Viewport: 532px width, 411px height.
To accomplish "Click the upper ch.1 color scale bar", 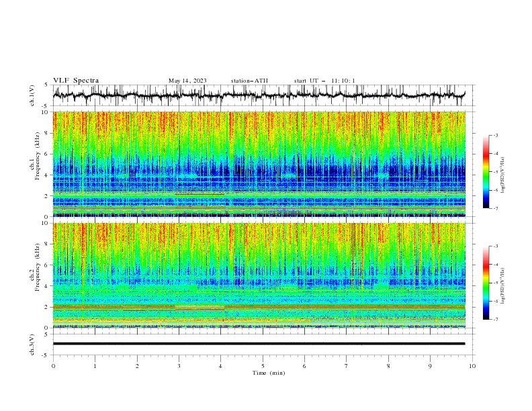I will [486, 172].
